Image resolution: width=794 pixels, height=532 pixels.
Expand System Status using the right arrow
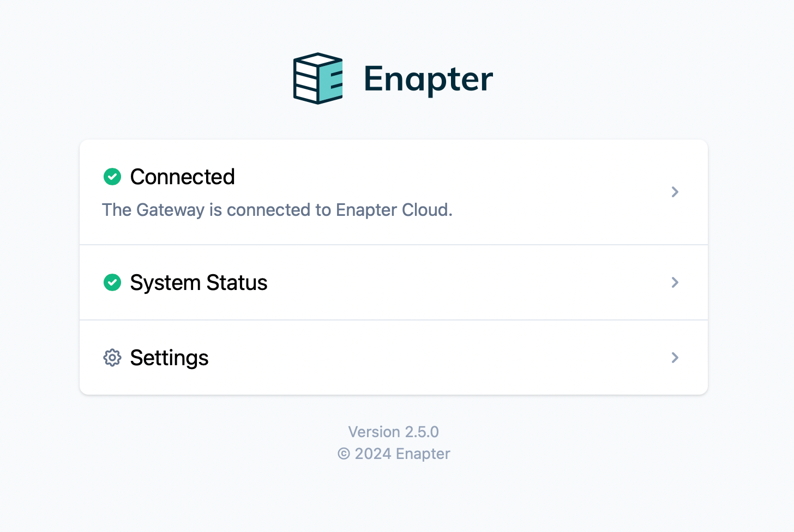pos(675,282)
